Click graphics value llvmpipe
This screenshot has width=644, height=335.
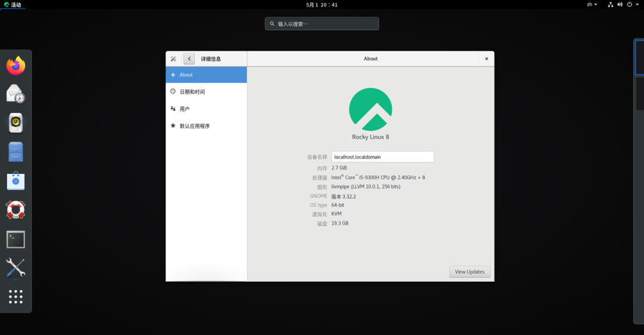366,187
